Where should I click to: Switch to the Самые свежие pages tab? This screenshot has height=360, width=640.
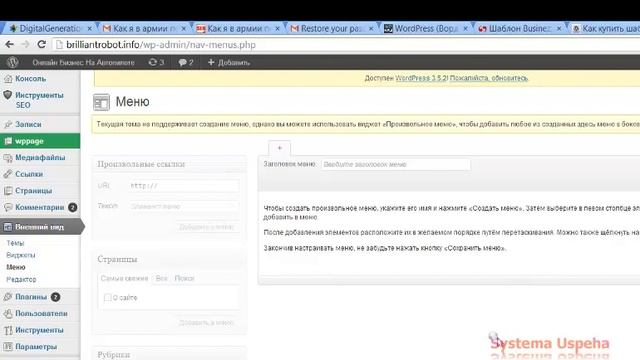tap(124, 278)
